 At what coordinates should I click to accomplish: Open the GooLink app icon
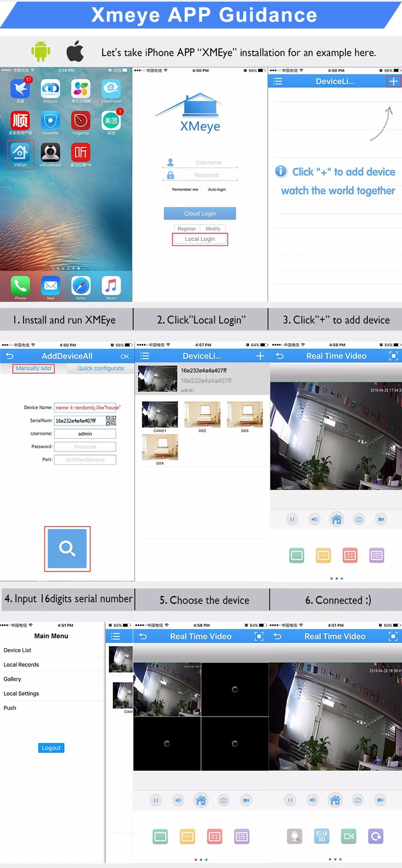[x=50, y=88]
